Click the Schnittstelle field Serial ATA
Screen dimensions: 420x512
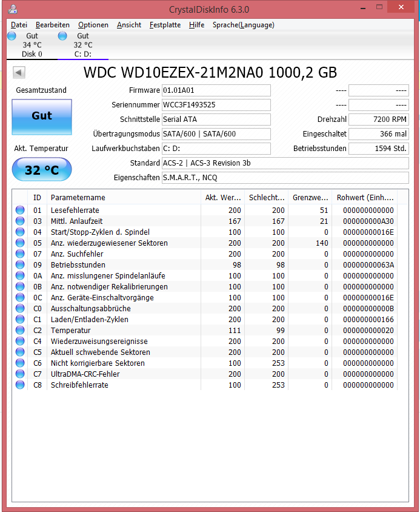pos(216,120)
